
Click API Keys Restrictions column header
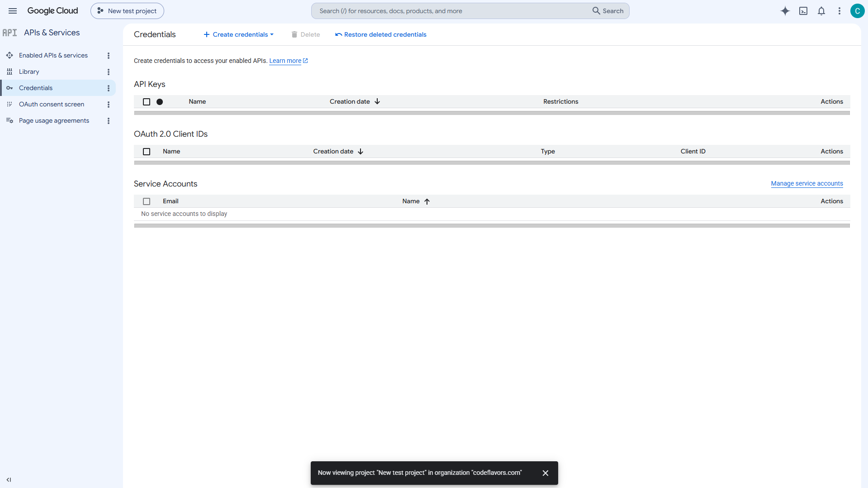(561, 101)
